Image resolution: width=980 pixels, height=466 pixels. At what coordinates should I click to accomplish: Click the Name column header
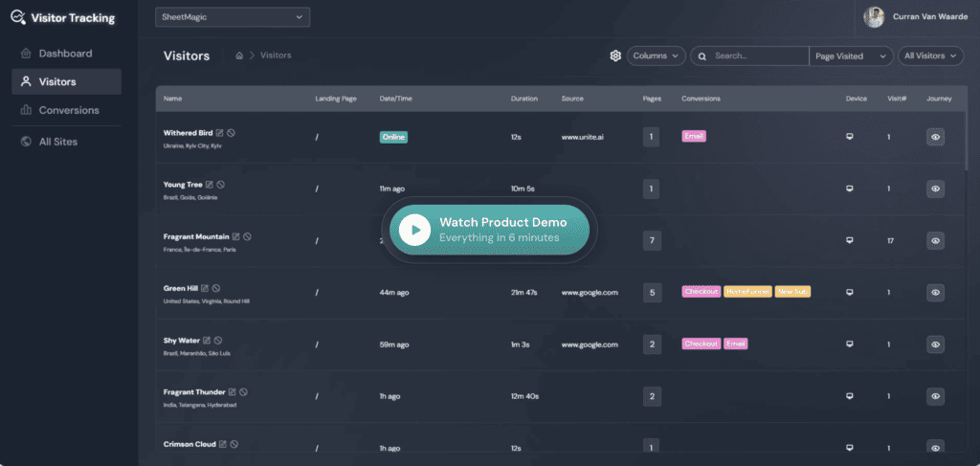tap(173, 99)
